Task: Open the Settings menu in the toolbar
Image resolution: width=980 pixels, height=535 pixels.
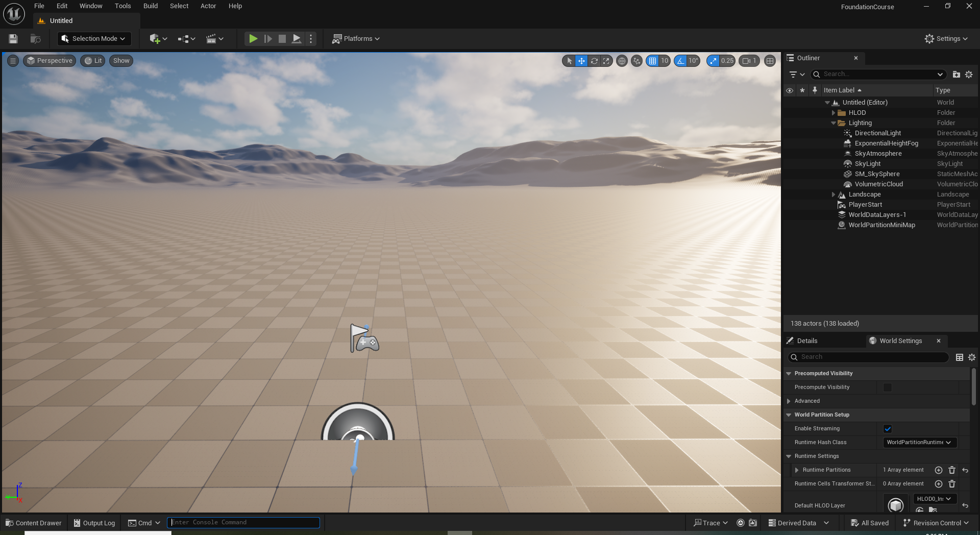Action: click(946, 39)
